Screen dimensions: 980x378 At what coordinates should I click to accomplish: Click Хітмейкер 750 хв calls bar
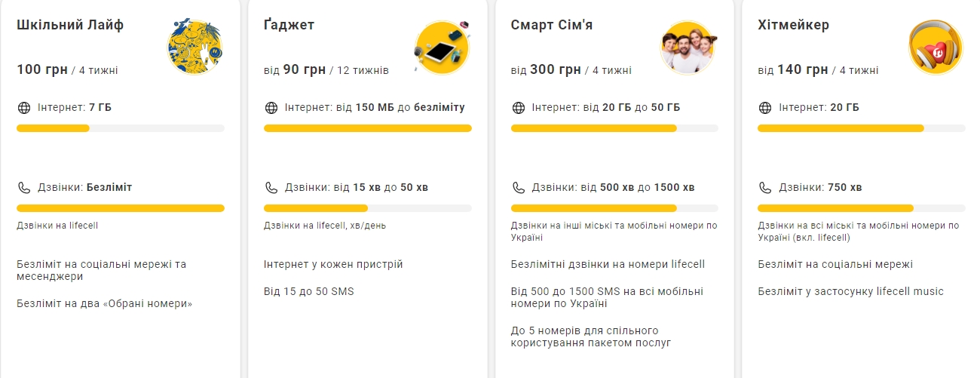[x=861, y=208]
